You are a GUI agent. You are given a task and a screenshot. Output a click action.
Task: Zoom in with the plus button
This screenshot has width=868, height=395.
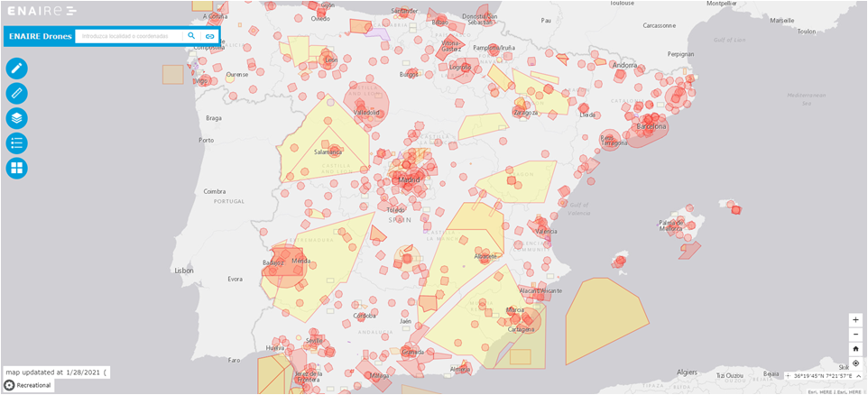pos(856,320)
